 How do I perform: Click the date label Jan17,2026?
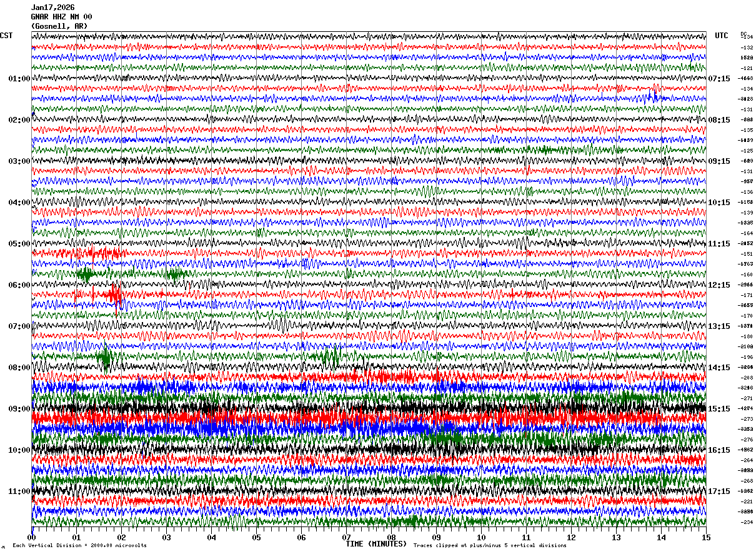[52, 8]
